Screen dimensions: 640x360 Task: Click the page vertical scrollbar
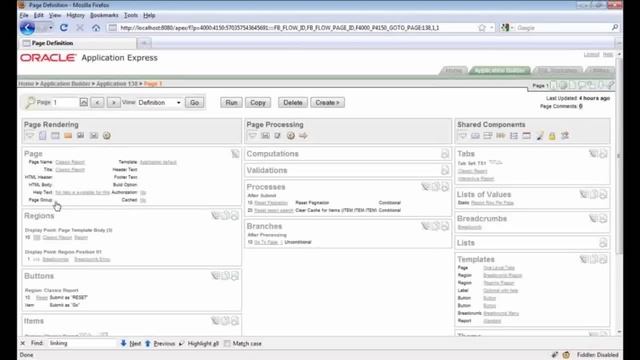[619, 155]
